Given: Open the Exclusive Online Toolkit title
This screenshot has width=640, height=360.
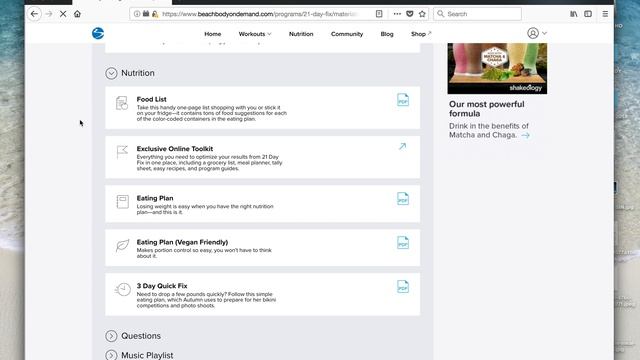Looking at the screenshot, I should click(x=175, y=149).
